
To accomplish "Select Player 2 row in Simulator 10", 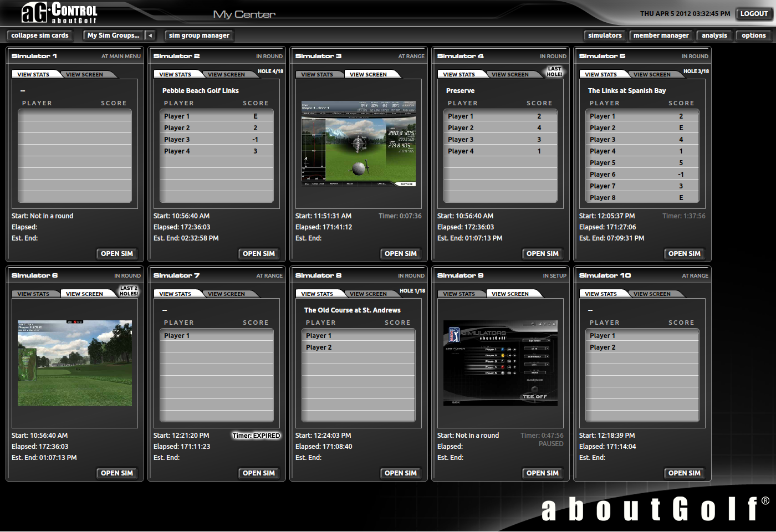I will tap(642, 347).
